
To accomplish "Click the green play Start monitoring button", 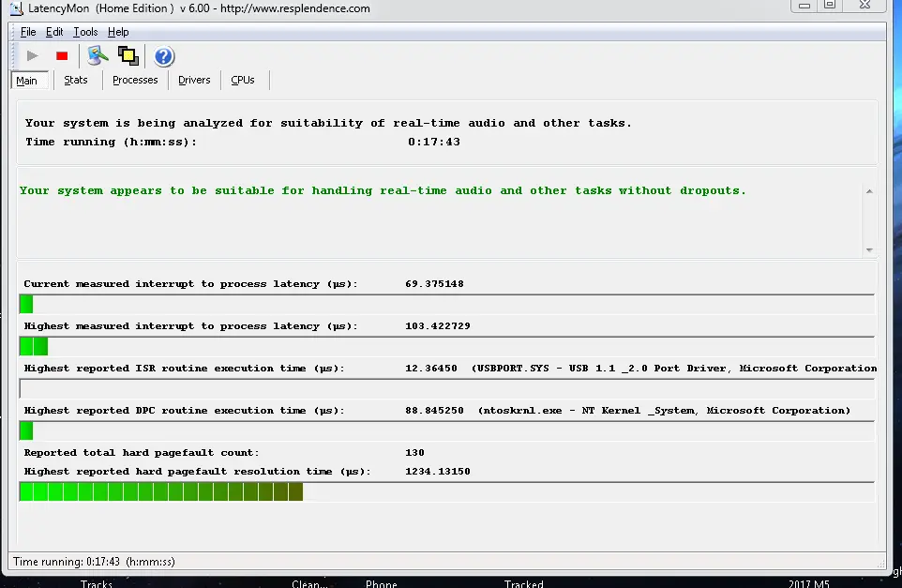I will 33,56.
